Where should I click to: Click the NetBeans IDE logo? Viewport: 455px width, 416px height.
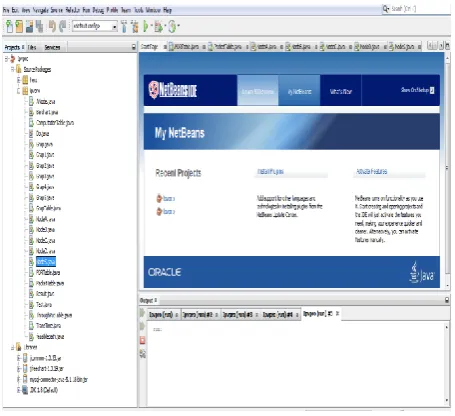(x=173, y=90)
